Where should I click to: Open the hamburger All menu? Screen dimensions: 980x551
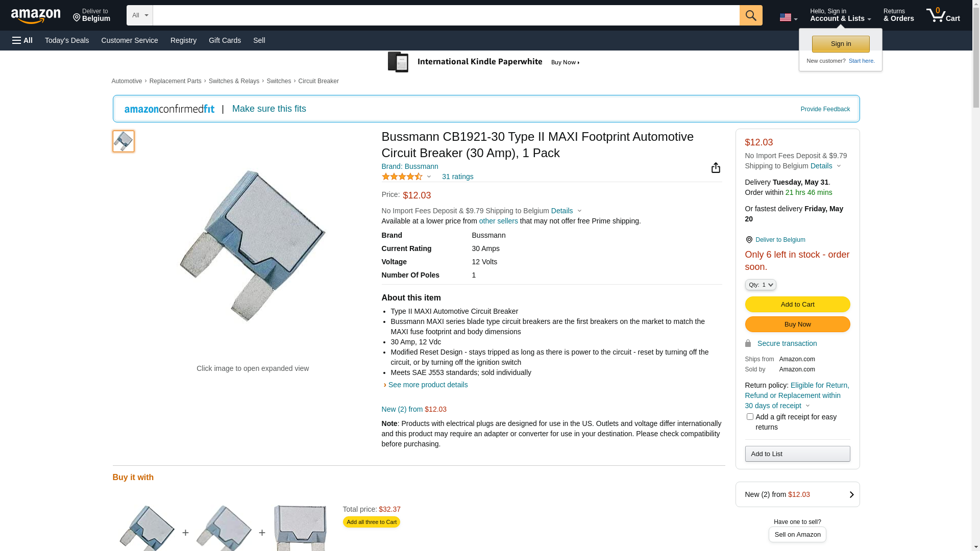(x=22, y=40)
